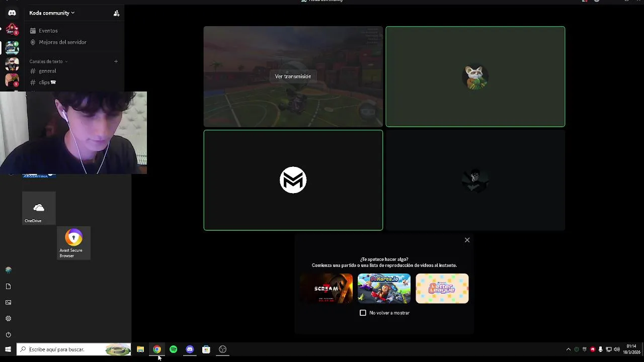This screenshot has width=644, height=362.
Task: Check the No volver a mostrar box
Action: click(x=363, y=313)
